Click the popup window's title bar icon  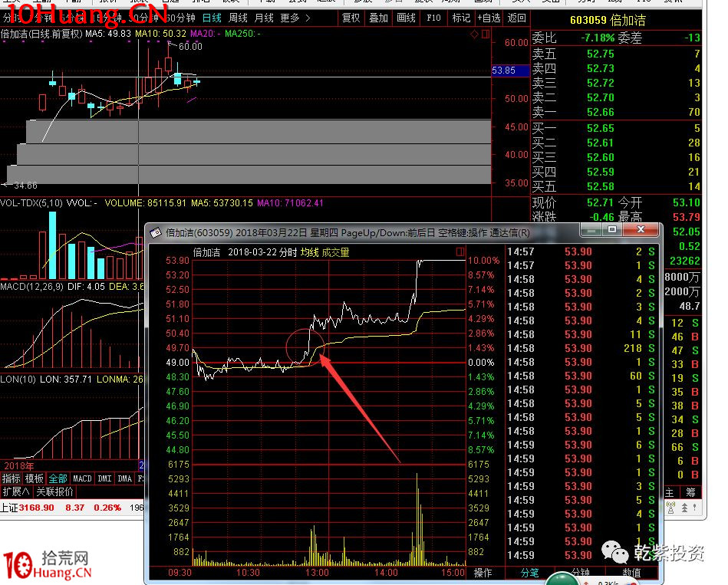156,232
